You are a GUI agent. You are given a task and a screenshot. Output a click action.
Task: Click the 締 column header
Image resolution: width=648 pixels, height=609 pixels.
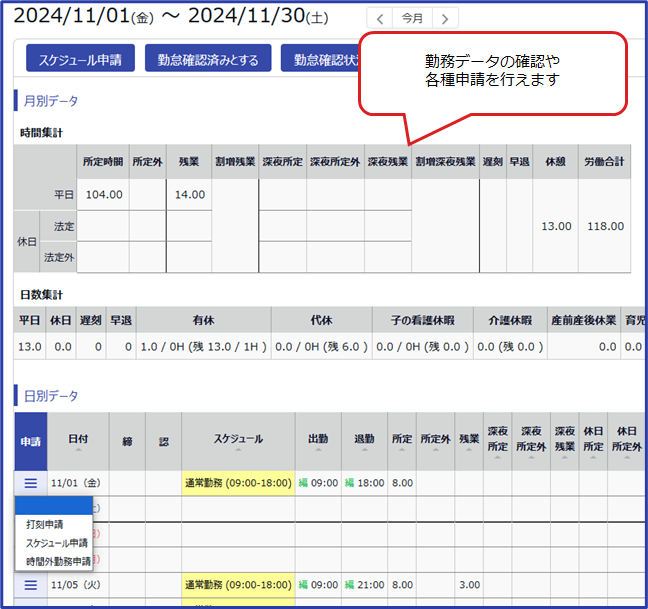point(127,441)
